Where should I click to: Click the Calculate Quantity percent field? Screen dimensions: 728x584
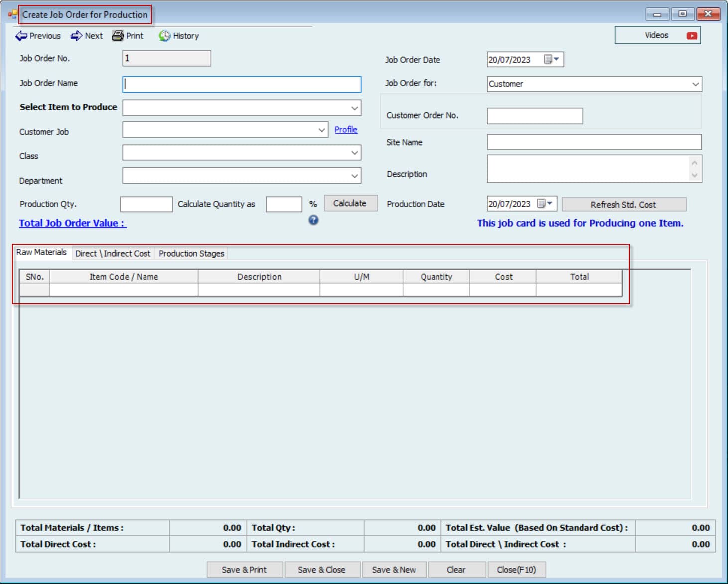284,204
